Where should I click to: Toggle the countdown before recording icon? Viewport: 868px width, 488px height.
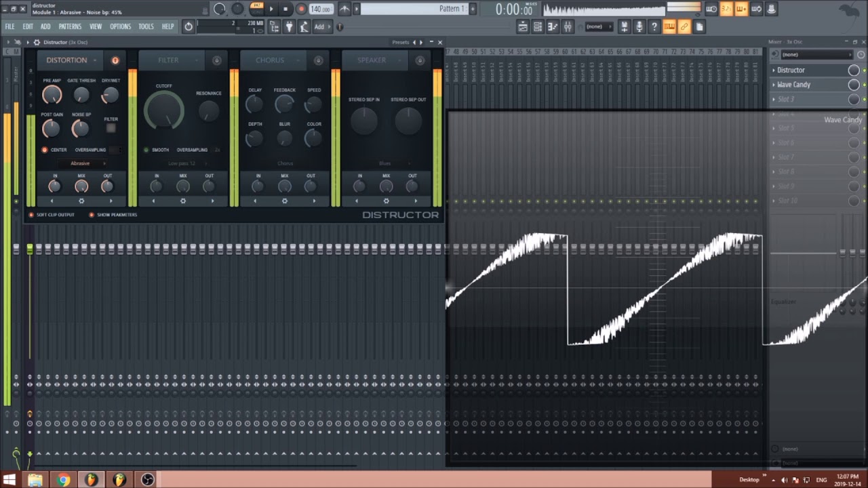coord(726,9)
